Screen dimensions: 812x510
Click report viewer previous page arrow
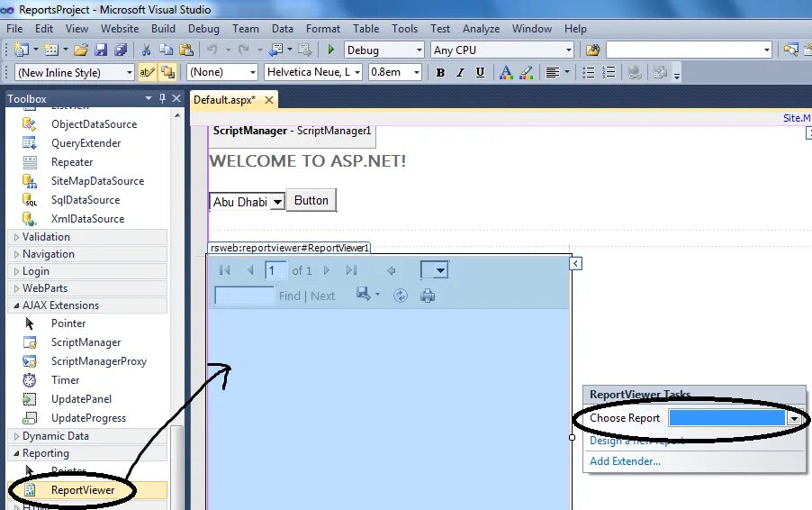pos(250,270)
